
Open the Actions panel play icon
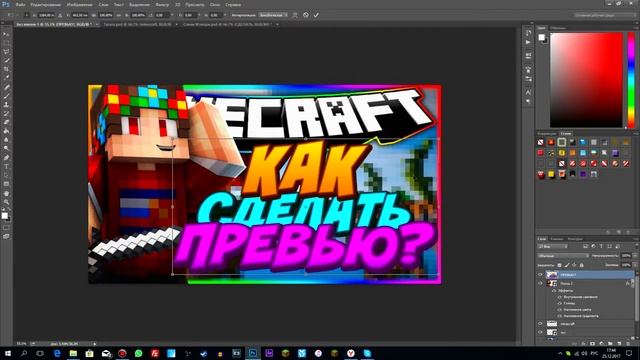coord(528,42)
